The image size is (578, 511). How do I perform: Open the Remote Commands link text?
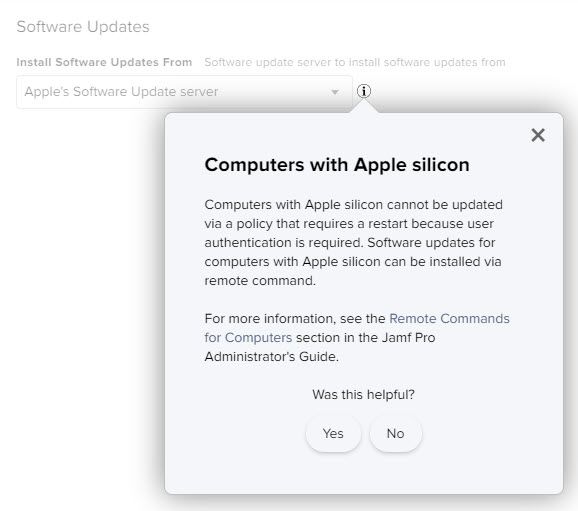point(449,319)
